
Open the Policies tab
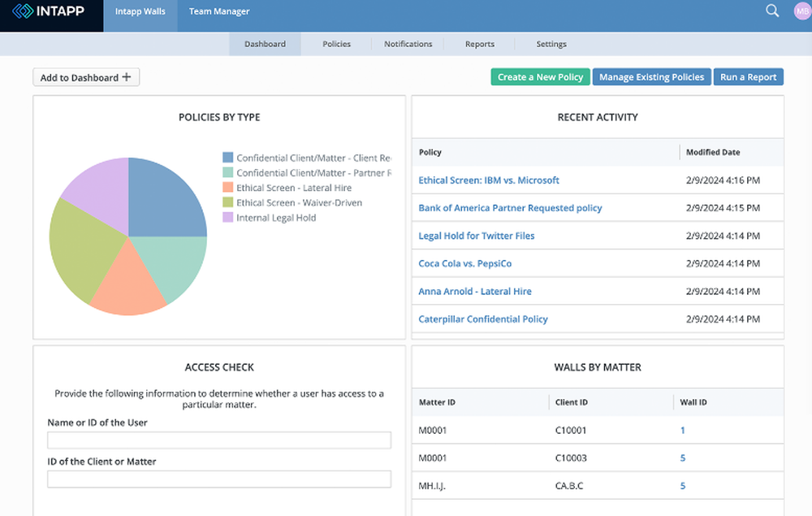coord(337,44)
